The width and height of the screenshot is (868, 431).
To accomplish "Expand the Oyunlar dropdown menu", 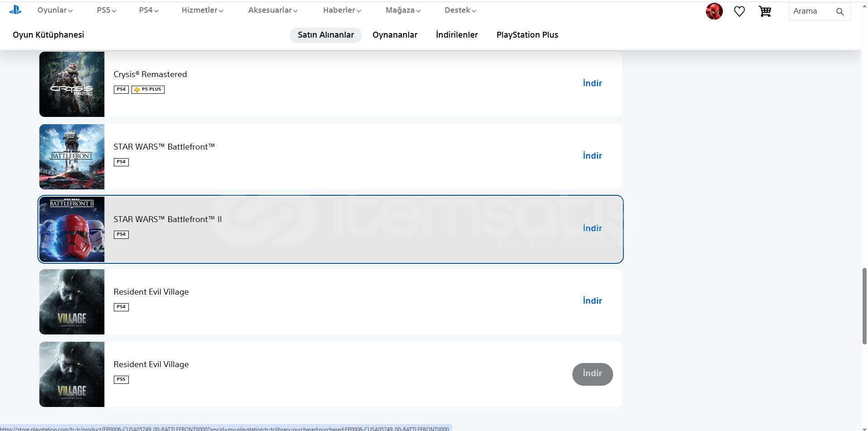I will (x=55, y=10).
